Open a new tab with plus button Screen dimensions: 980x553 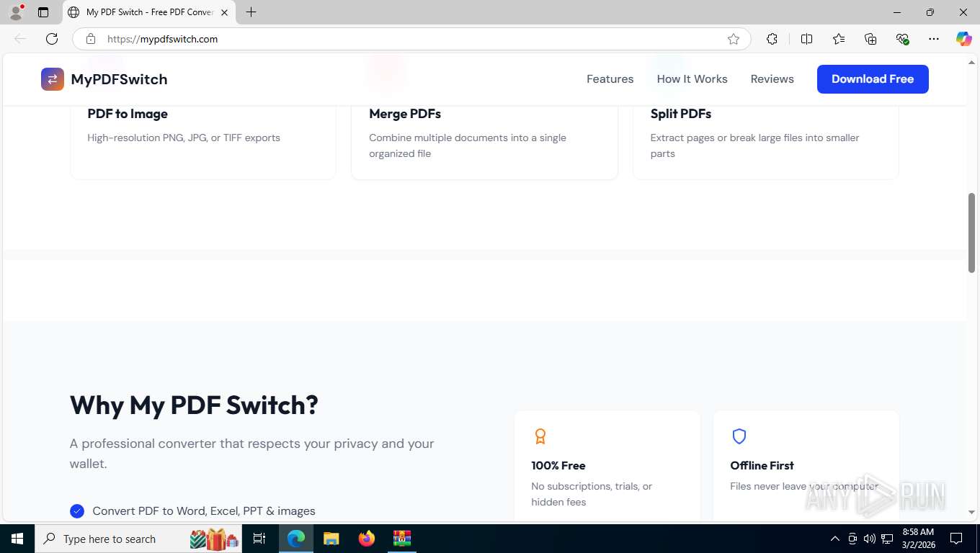251,12
